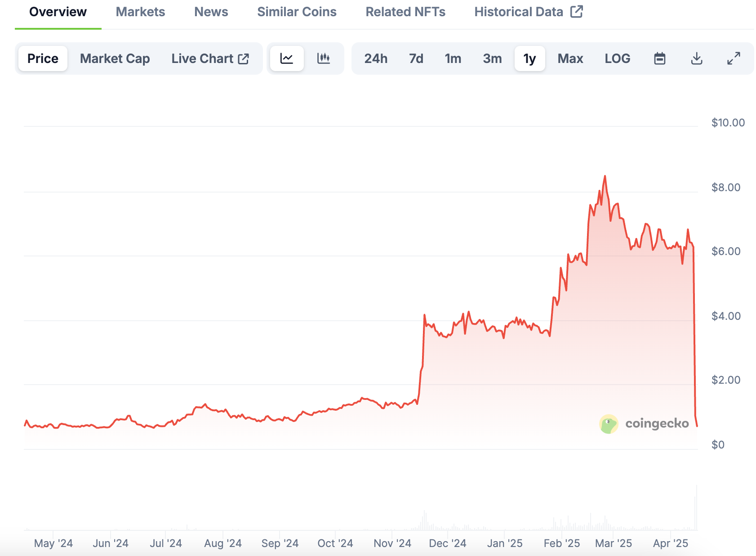Viewport: 756px width, 556px height.
Task: Expand chart to fullscreen
Action: pos(734,58)
